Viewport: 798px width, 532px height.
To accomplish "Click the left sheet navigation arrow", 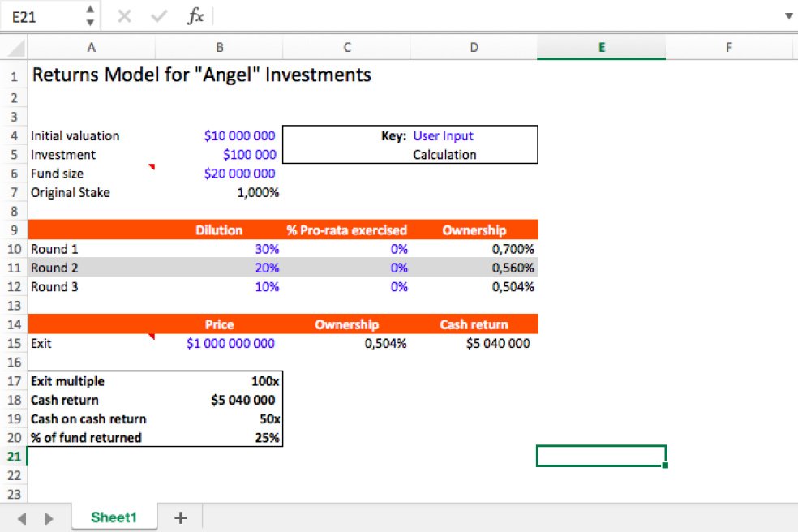I will coord(21,517).
